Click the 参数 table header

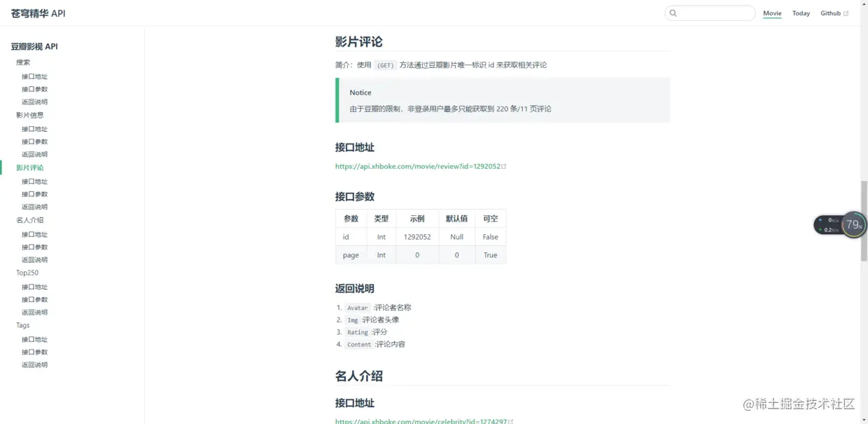(x=351, y=219)
